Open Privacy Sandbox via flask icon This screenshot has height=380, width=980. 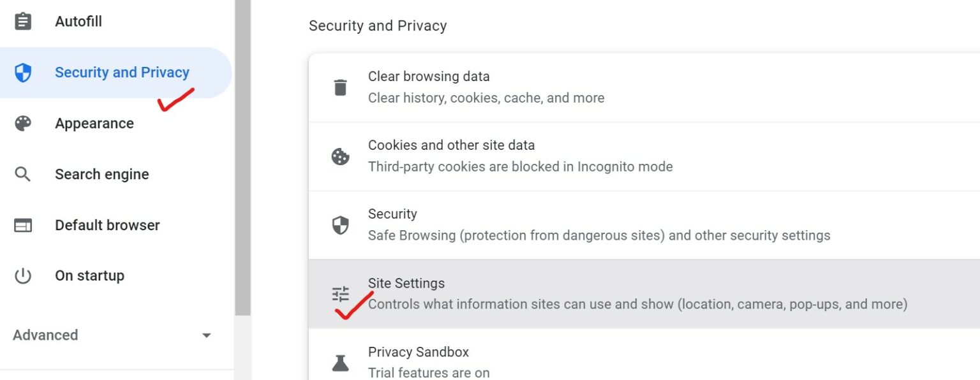tap(341, 362)
